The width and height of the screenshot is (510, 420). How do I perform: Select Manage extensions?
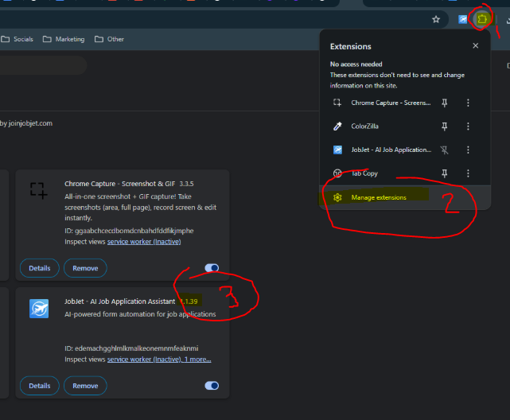405,197
